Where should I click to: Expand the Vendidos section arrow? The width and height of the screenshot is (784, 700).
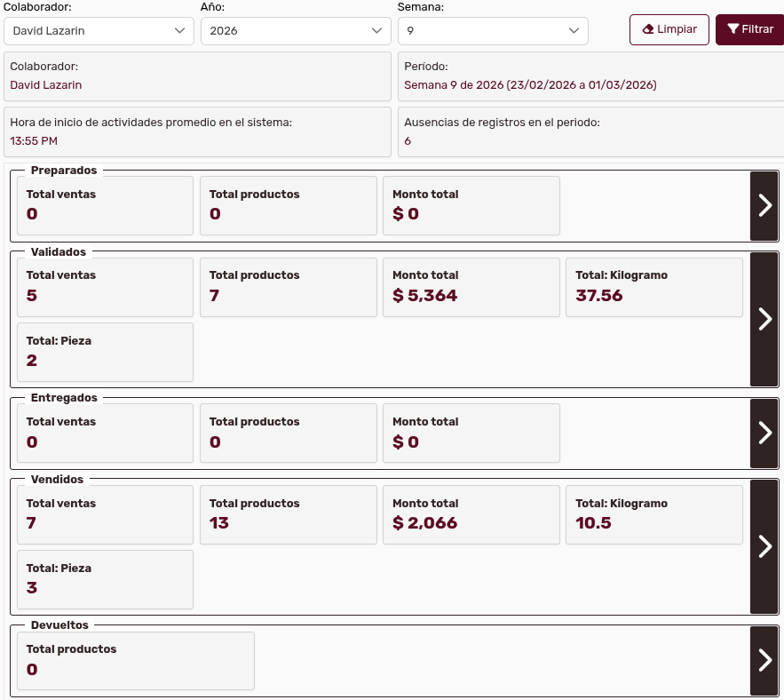[764, 546]
